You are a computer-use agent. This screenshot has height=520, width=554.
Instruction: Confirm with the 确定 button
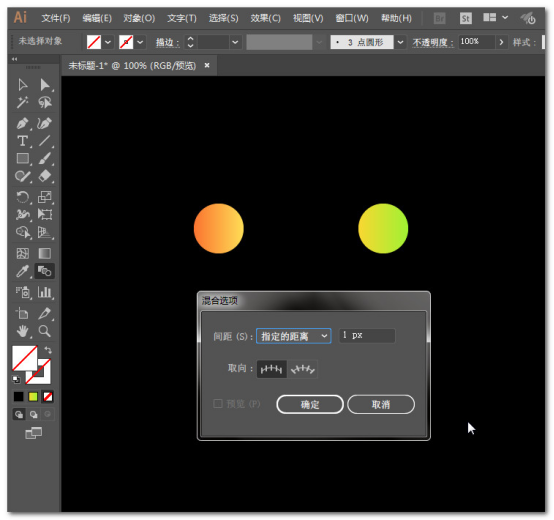[310, 404]
